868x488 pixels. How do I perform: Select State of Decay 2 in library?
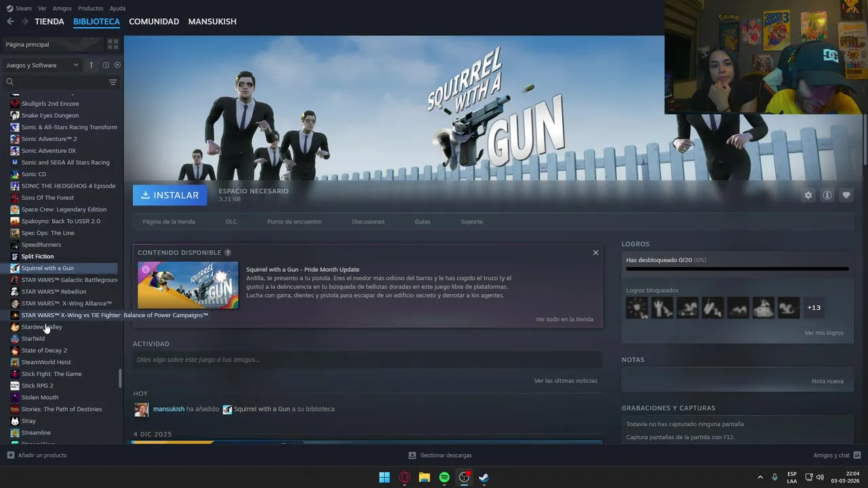(44, 350)
